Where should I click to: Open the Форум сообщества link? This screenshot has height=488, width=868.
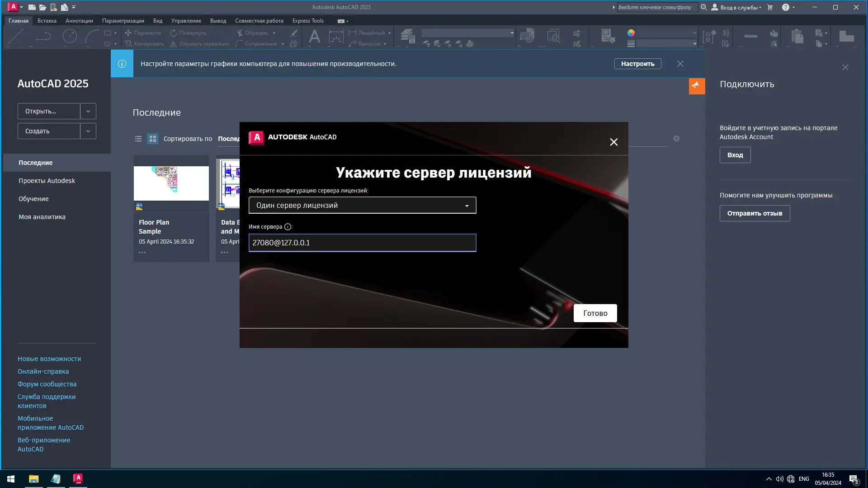point(47,384)
